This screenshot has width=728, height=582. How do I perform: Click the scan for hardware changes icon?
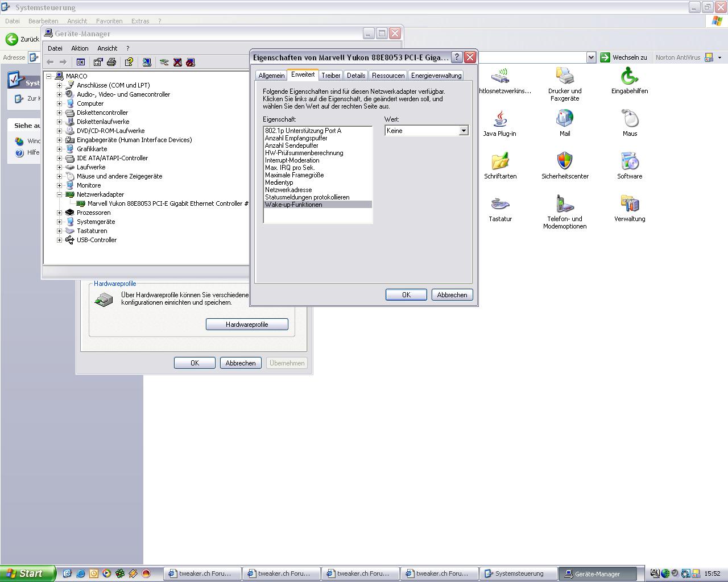click(164, 62)
